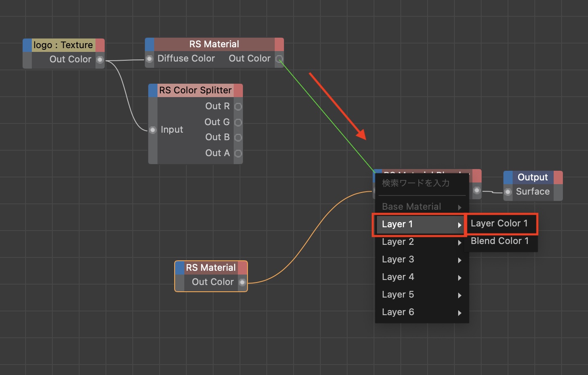Viewport: 588px width, 375px height.
Task: Select the Output node title bar
Action: point(532,177)
